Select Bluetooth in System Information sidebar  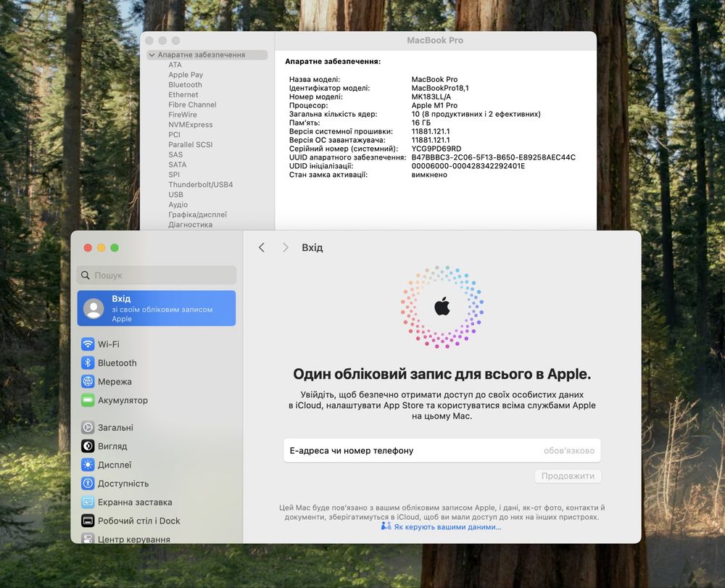click(x=185, y=85)
